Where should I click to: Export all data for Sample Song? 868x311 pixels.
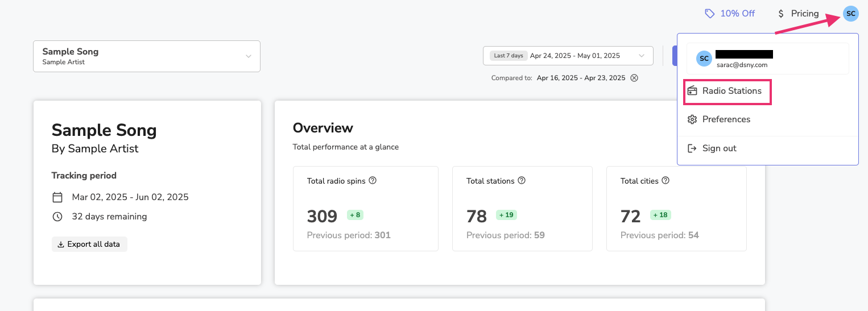coord(89,244)
